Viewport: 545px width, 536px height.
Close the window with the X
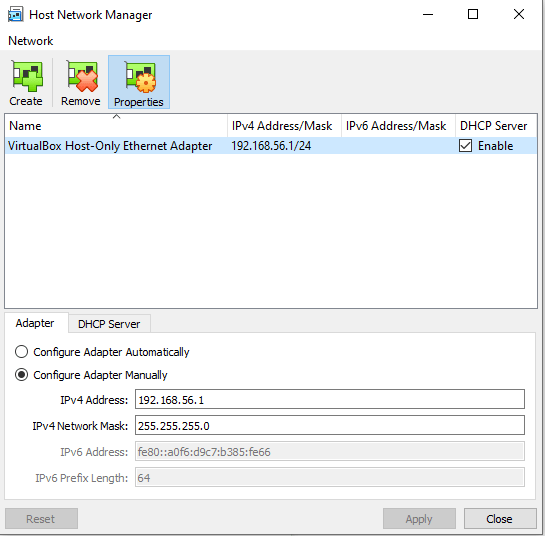tap(519, 15)
